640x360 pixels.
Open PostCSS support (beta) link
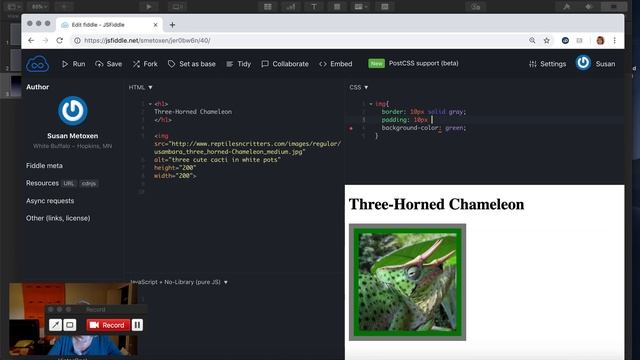pos(423,63)
